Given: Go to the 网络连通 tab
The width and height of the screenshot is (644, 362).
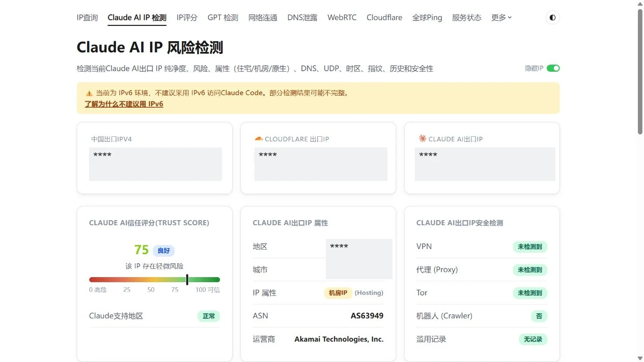Looking at the screenshot, I should click(263, 18).
